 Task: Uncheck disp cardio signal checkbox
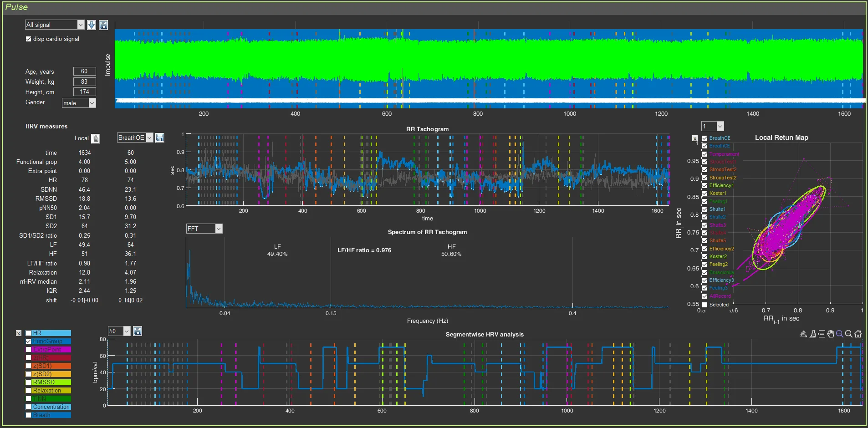[x=29, y=39]
